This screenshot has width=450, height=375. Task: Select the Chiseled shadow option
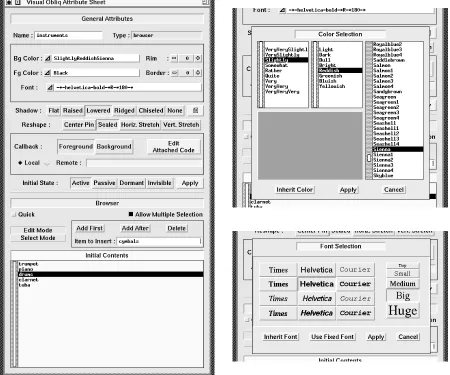pos(151,110)
